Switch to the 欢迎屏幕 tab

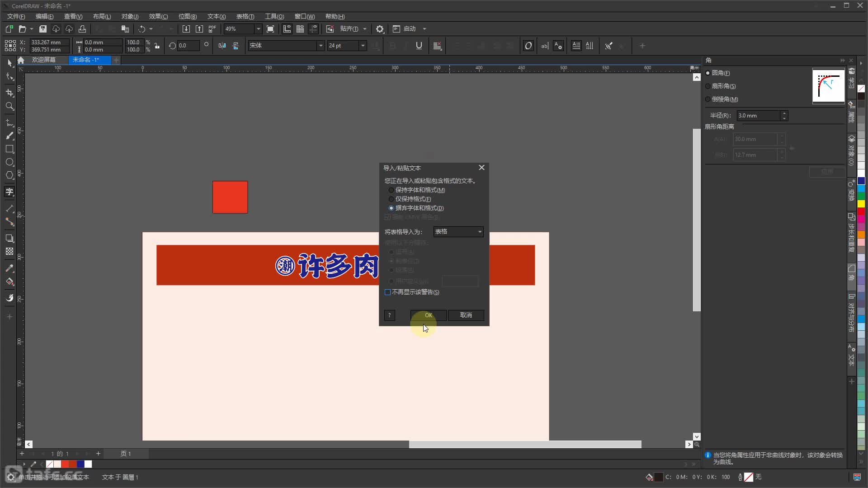[44, 60]
